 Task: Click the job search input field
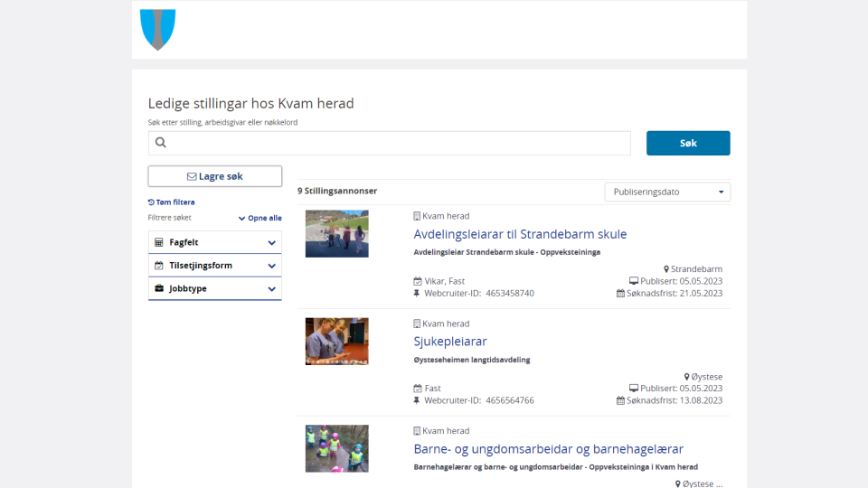(x=389, y=143)
